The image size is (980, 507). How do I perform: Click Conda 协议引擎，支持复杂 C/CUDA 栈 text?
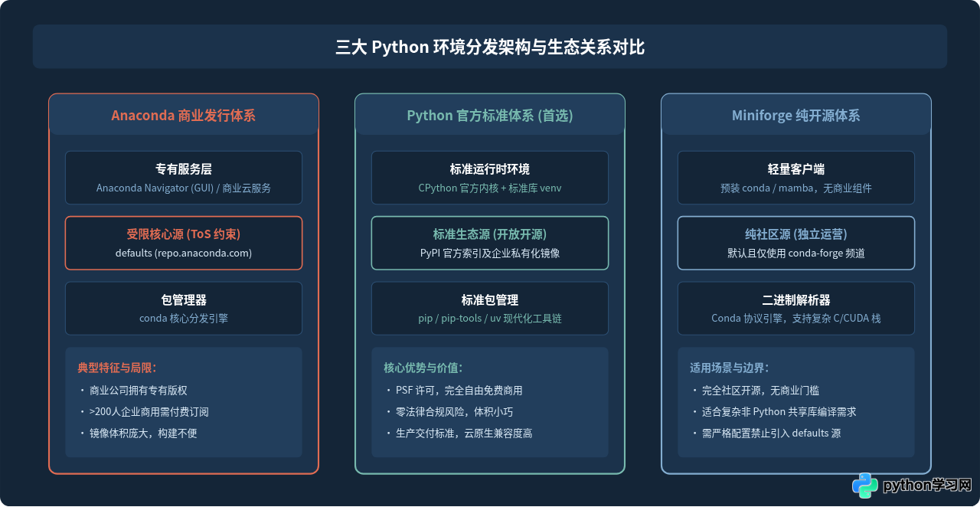click(796, 319)
